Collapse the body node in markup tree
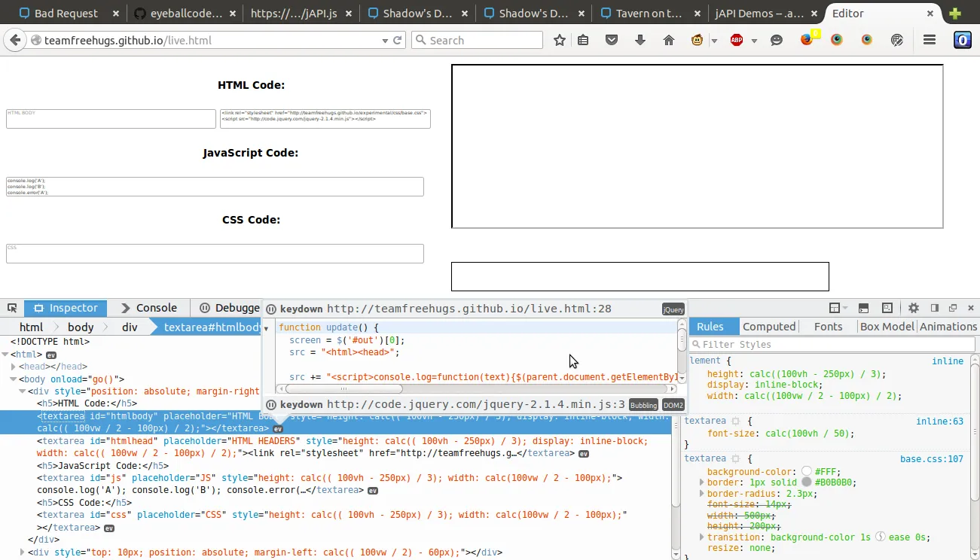 [x=14, y=379]
